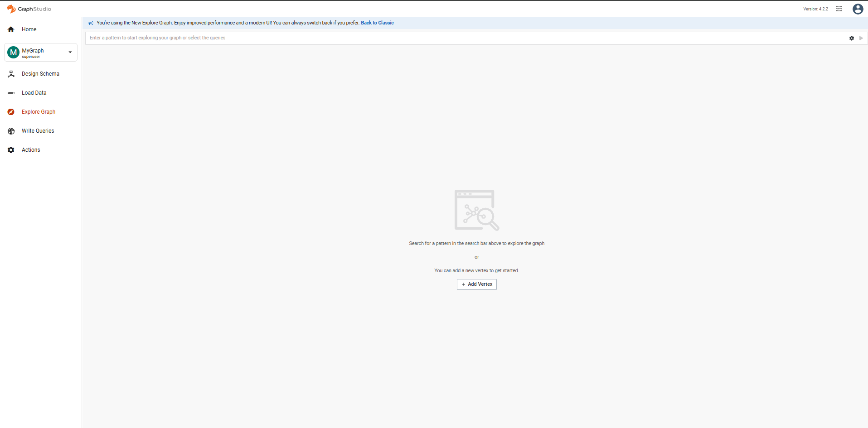Click the Actions gear icon
868x428 pixels.
pyautogui.click(x=11, y=150)
